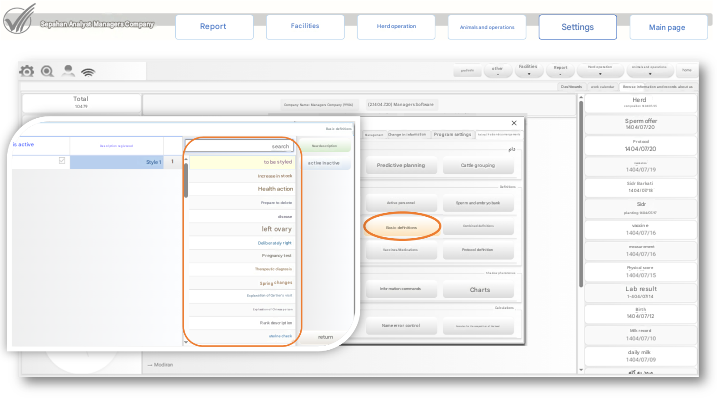Go to Herd operation top button

tap(396, 27)
